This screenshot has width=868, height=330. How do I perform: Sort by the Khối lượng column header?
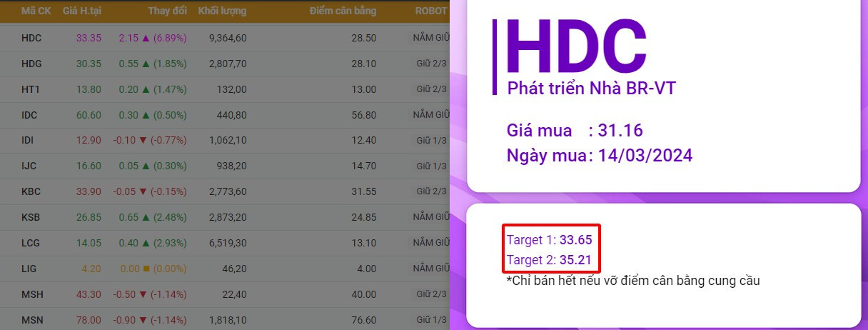[x=223, y=11]
